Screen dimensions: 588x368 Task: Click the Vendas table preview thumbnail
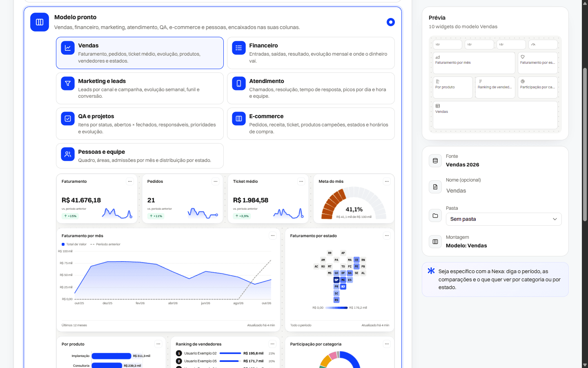click(x=495, y=115)
